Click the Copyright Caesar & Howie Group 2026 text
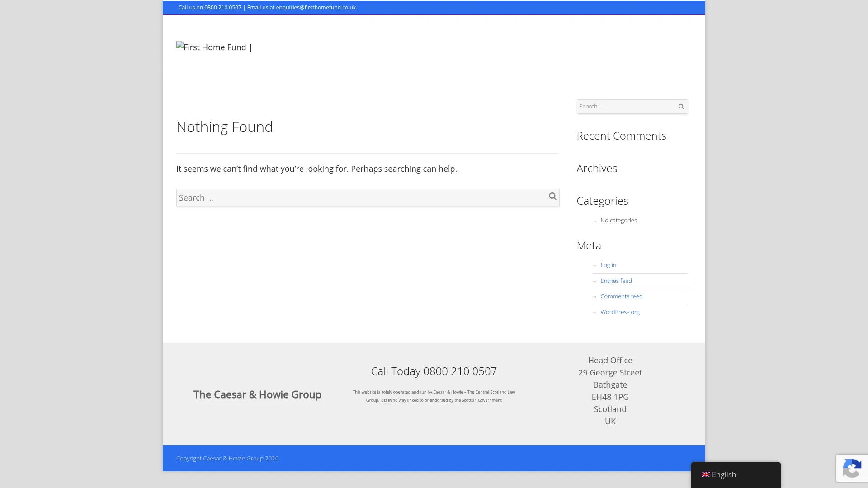Screen dimensions: 868x488 (x=227, y=458)
